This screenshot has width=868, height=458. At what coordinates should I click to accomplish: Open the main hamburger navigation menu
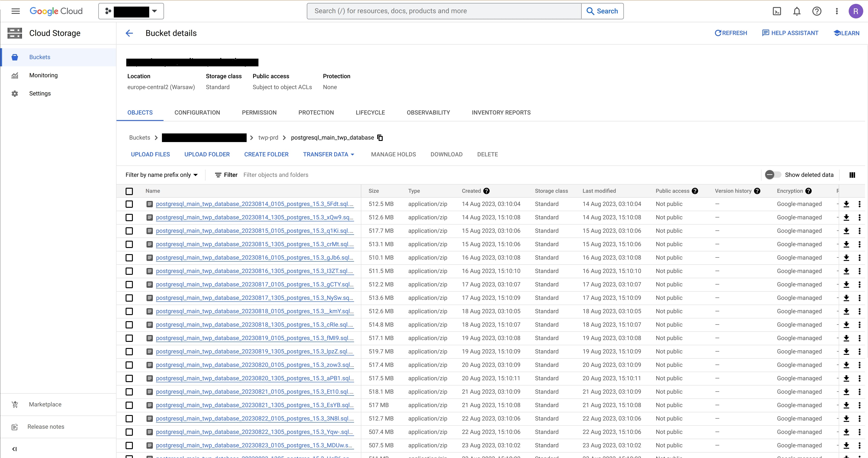pyautogui.click(x=15, y=11)
